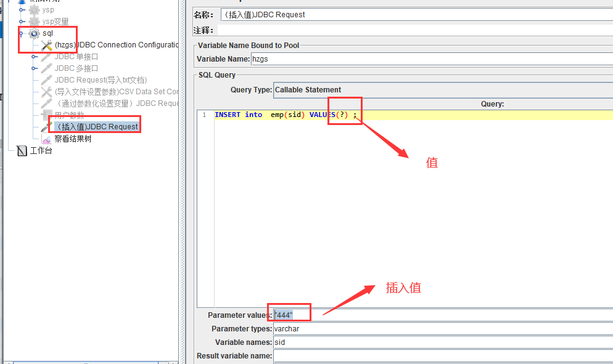Select (导入文件设置参数)CSV Data Set Config item
Screen dimensions: 613x364
point(117,92)
